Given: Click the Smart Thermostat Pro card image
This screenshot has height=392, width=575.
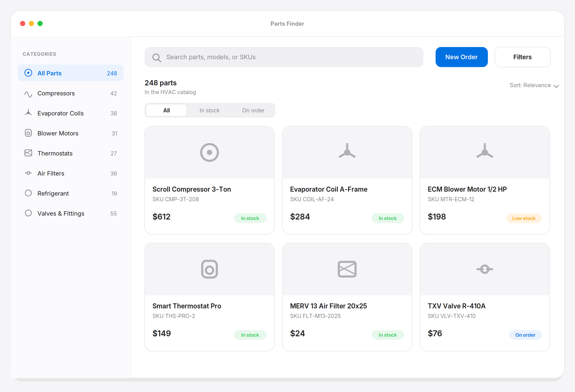Looking at the screenshot, I should tap(210, 269).
